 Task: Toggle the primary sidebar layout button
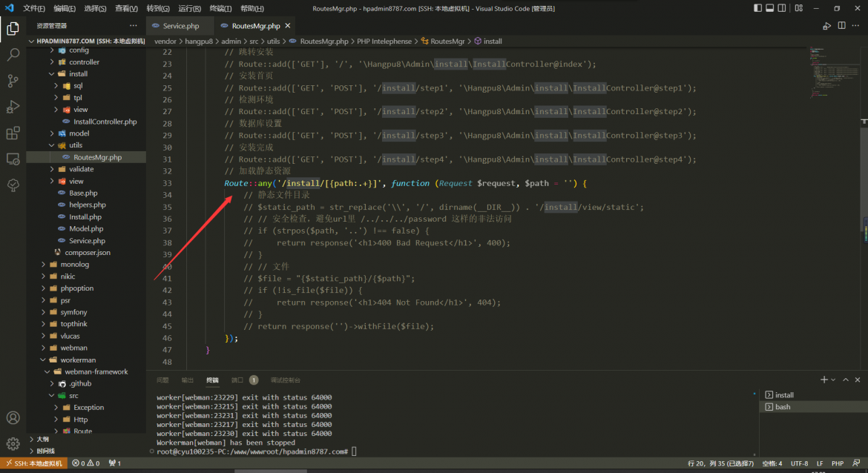[x=757, y=8]
